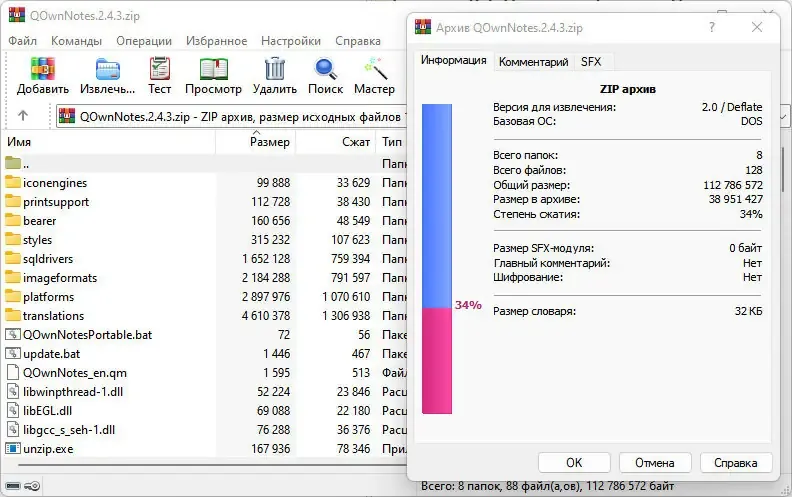The width and height of the screenshot is (792, 497).
Task: Open the Операции menu
Action: (144, 41)
